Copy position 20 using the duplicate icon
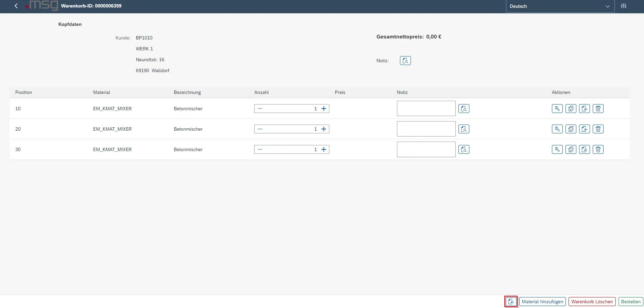Screen dimensions: 644x308 tap(571, 129)
